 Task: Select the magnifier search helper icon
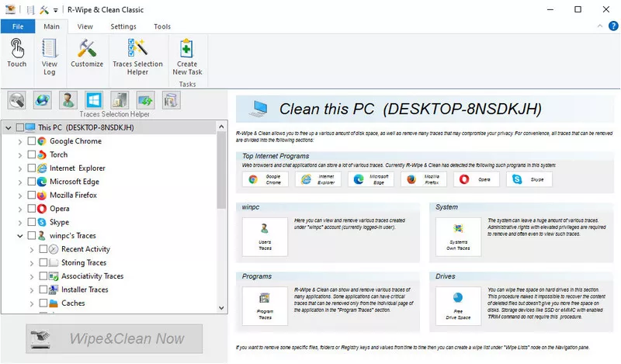coord(16,100)
